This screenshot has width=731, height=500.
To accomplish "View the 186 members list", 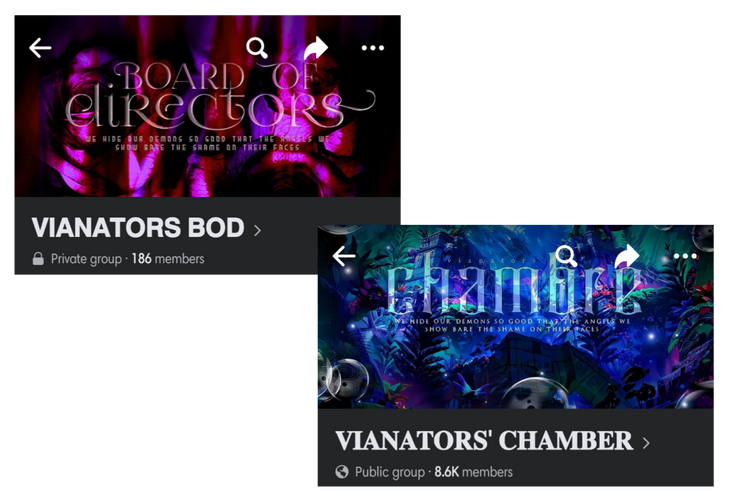I will [x=168, y=259].
